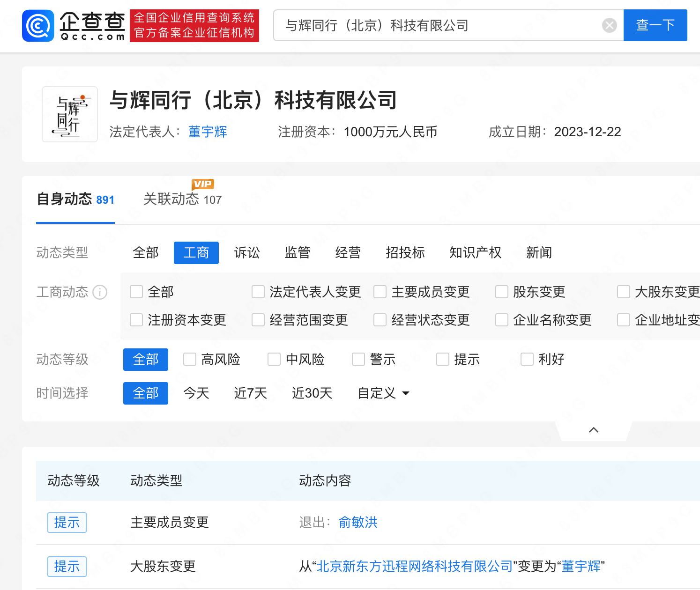Clear the search box with the X icon
The image size is (700, 590).
(609, 25)
